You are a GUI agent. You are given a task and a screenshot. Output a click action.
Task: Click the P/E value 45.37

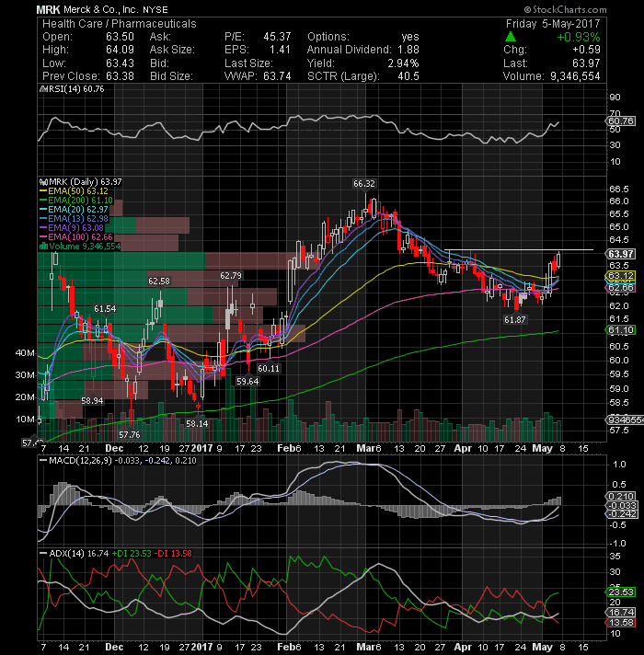[277, 37]
